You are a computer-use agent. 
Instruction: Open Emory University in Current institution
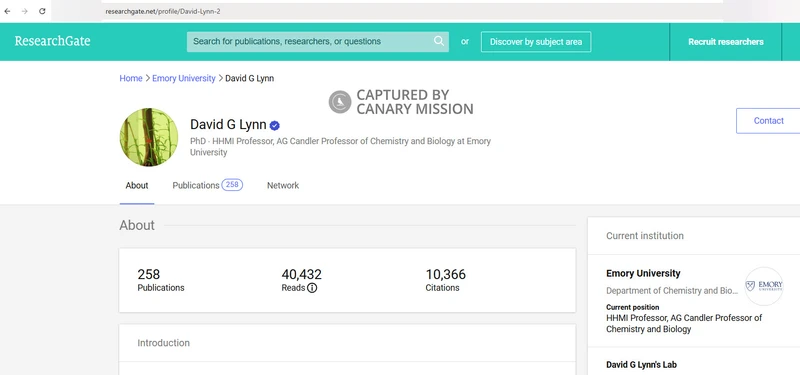tap(643, 273)
